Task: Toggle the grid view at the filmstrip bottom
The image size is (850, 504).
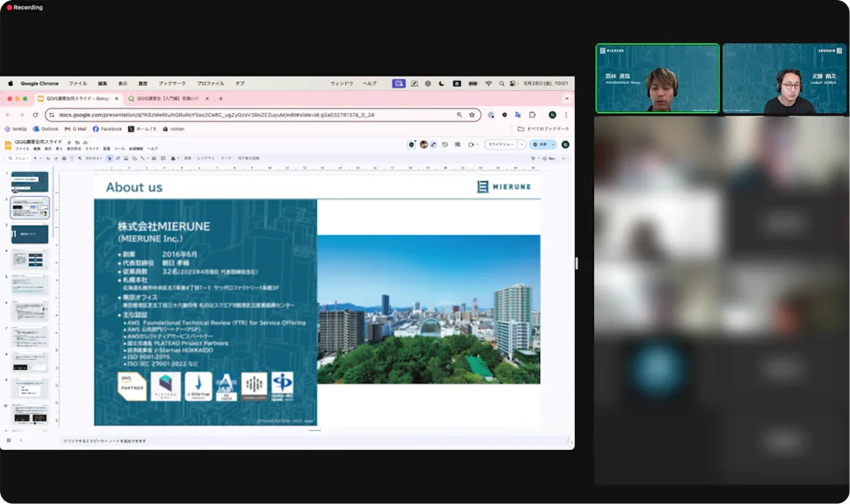Action: pos(9,440)
